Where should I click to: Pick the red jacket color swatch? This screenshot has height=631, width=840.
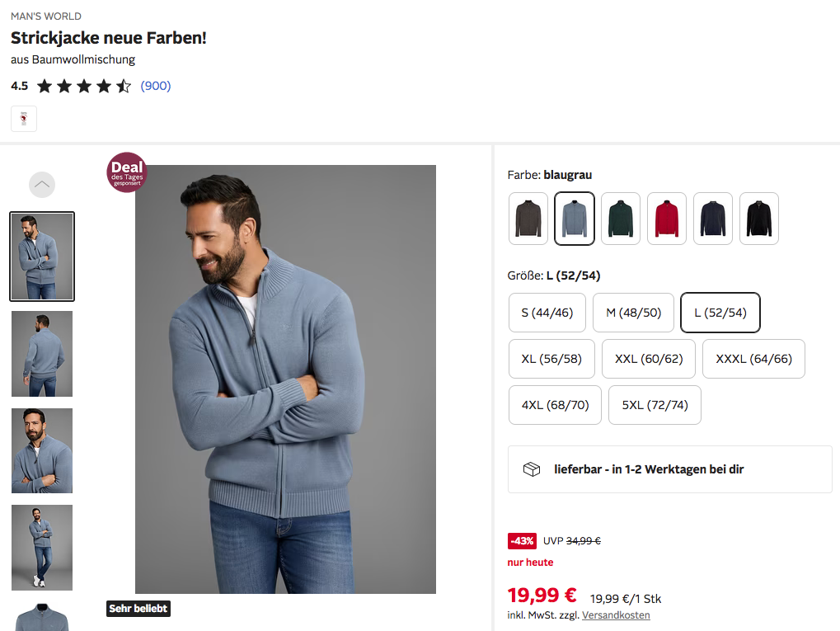coord(667,219)
